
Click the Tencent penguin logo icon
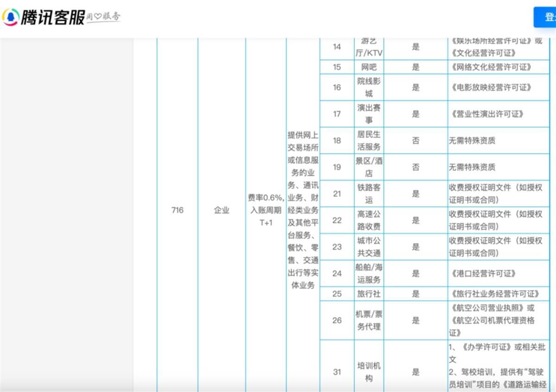point(10,18)
